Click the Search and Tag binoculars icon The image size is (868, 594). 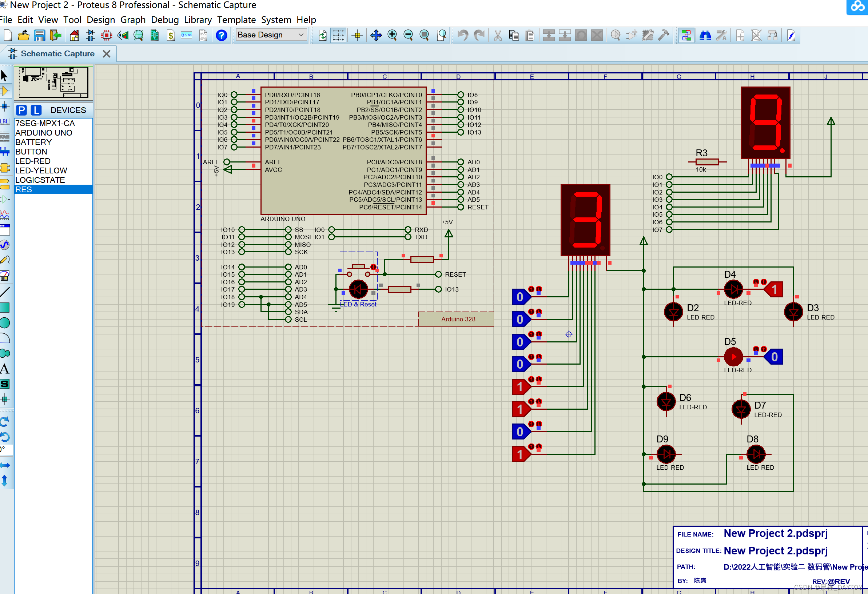point(705,36)
